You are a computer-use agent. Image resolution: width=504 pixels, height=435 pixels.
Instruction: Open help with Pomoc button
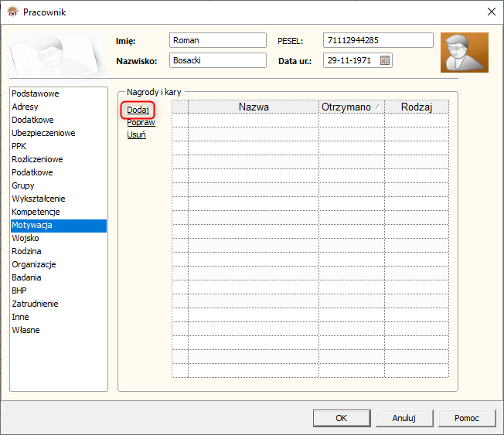(466, 418)
